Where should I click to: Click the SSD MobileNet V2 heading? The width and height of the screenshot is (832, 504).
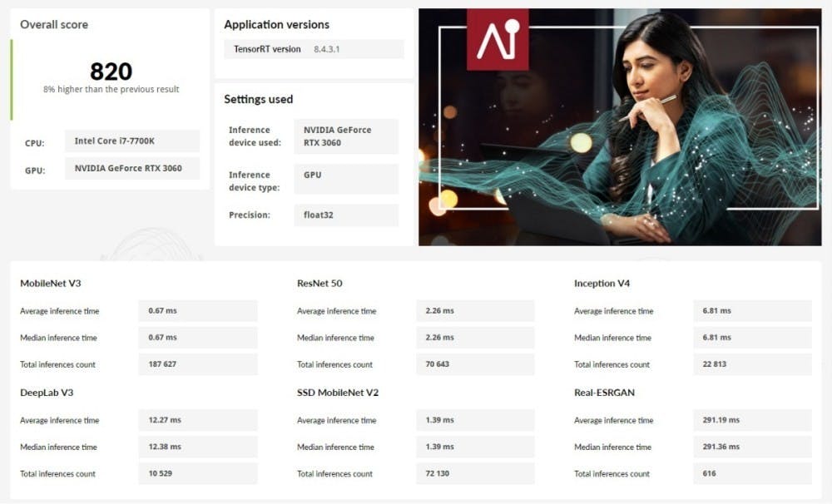click(338, 393)
